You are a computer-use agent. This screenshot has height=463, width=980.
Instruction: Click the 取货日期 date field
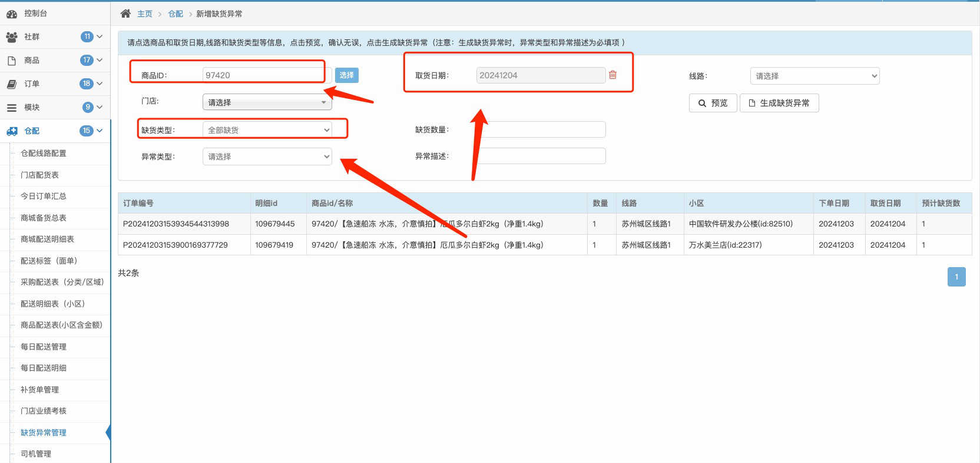(541, 75)
